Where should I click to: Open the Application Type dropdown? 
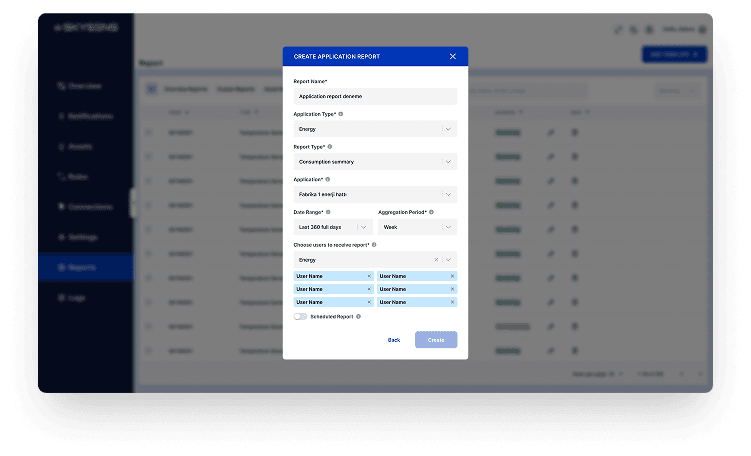448,129
